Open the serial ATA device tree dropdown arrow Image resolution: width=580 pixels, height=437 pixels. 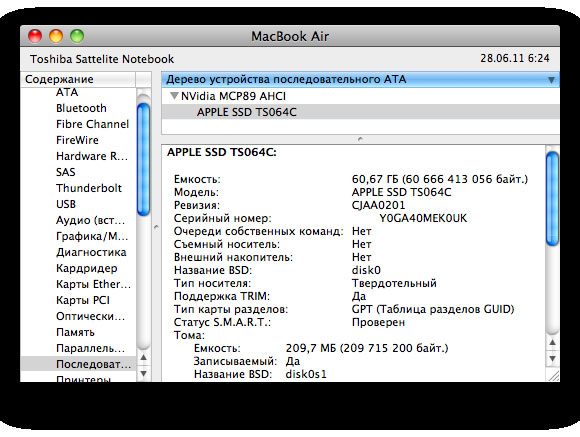pyautogui.click(x=551, y=80)
